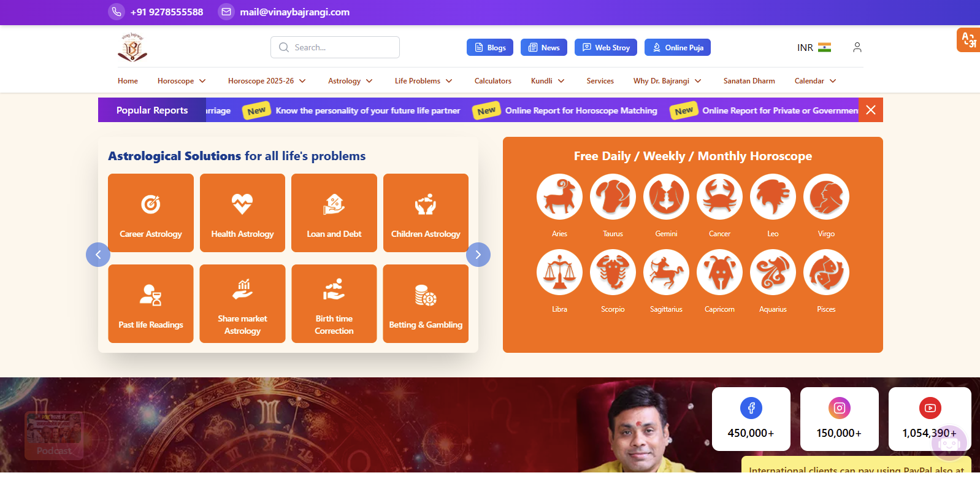Screen dimensions: 980x497
Task: Open Career Astrology tile
Action: (x=151, y=213)
